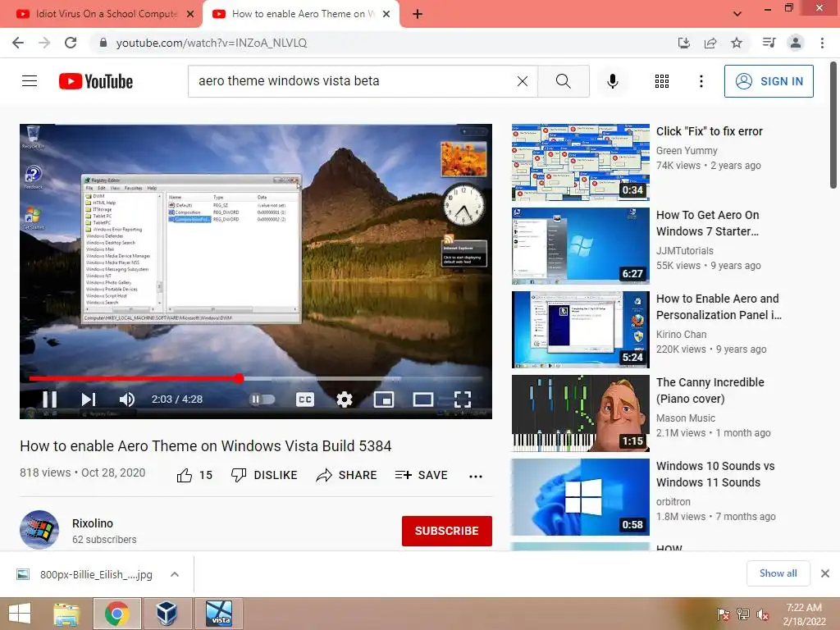Open the taskbar clock 7:22 AM

point(804,614)
